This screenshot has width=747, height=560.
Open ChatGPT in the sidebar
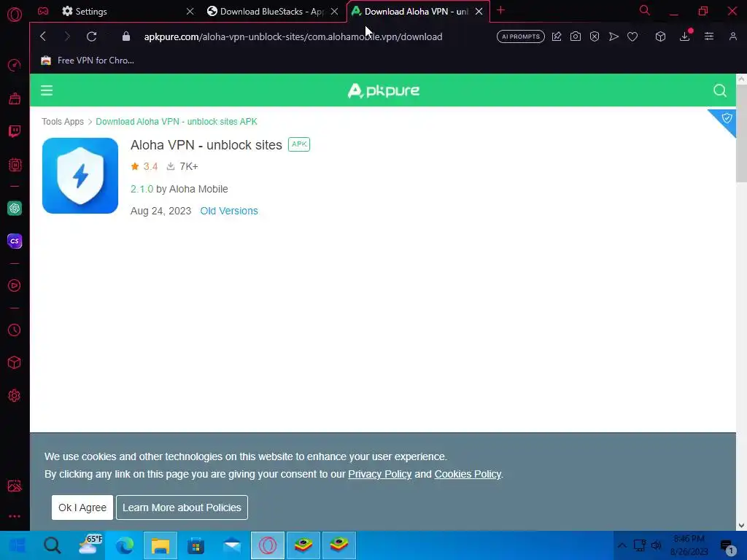tap(15, 208)
